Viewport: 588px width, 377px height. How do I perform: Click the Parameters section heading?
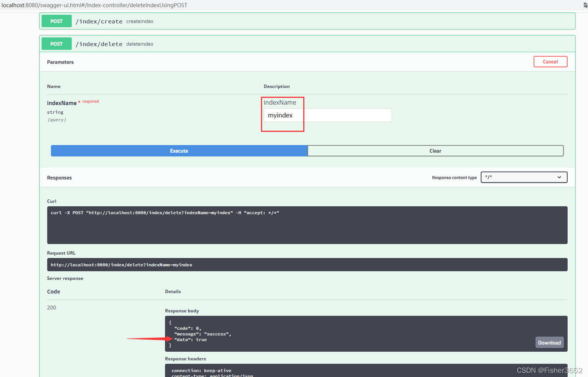point(60,62)
